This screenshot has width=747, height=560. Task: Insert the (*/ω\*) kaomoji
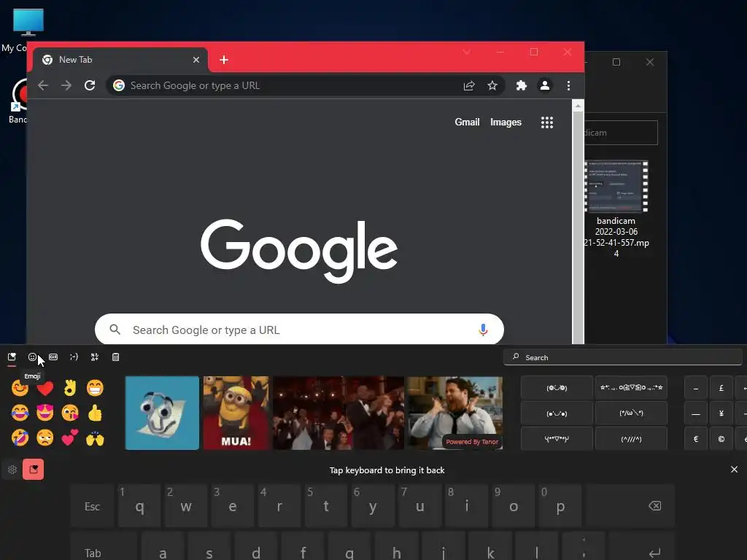(x=631, y=413)
